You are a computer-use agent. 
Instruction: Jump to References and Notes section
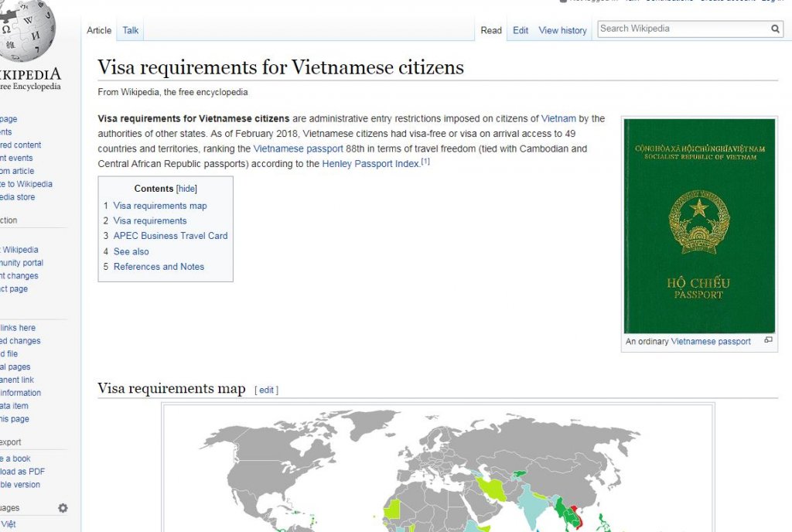(159, 267)
